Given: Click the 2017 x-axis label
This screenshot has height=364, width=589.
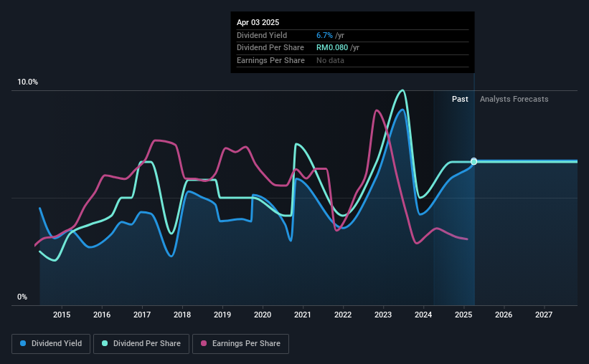Looking at the screenshot, I should click(x=142, y=315).
